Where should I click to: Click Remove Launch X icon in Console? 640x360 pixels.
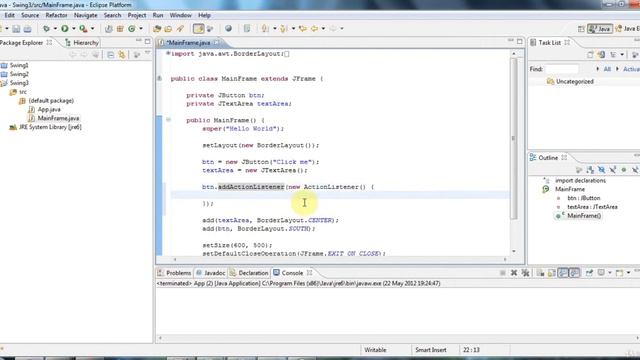pyautogui.click(x=514, y=273)
